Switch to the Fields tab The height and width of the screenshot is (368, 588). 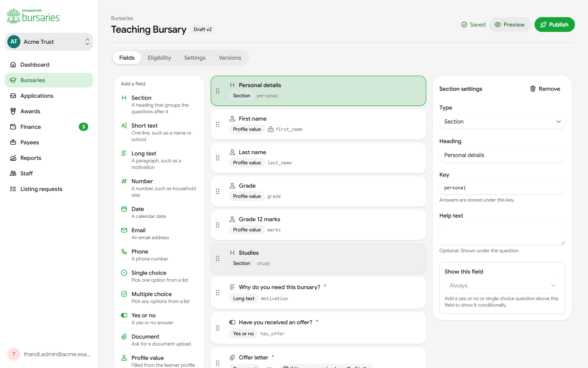click(127, 58)
